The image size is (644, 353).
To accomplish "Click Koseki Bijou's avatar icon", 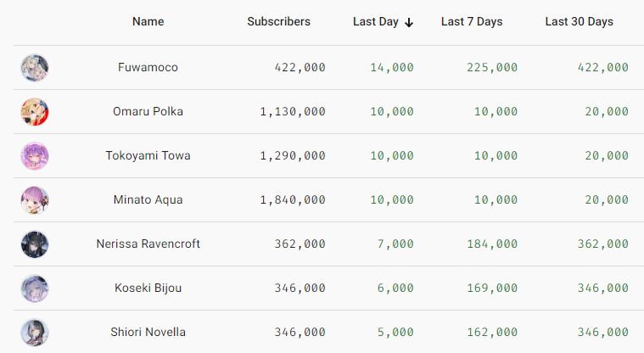I will coord(35,289).
